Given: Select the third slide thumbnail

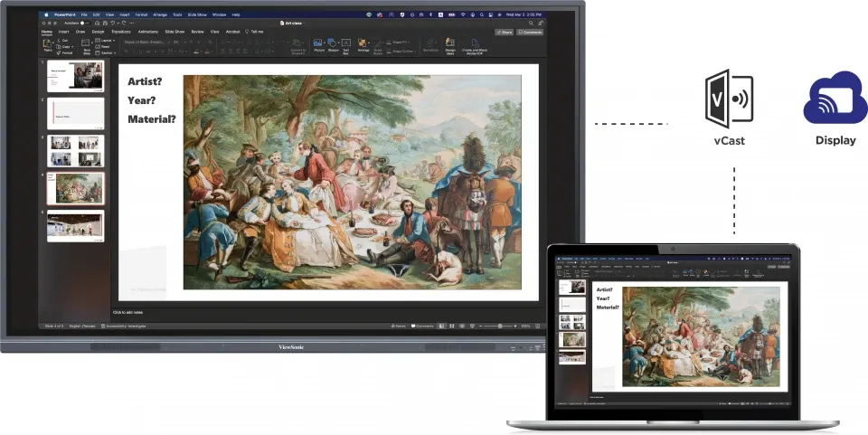Looking at the screenshot, I should point(76,150).
